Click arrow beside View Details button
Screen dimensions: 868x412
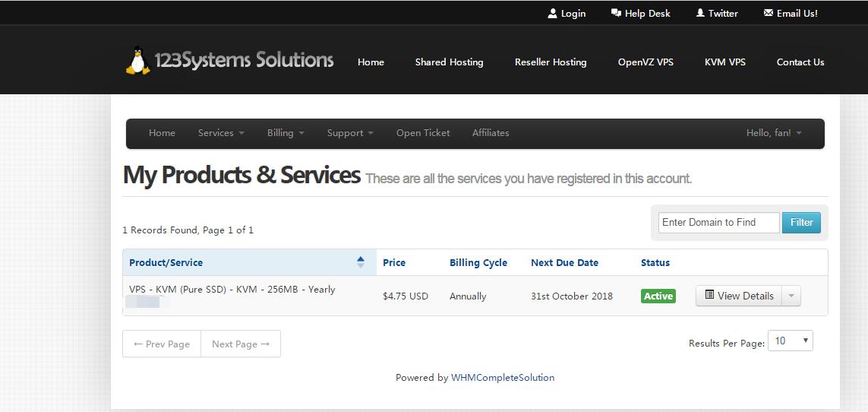pos(791,296)
